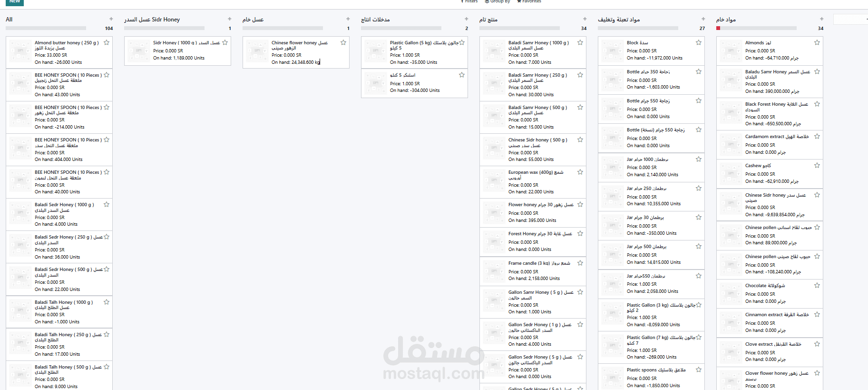Viewport: 868px width, 390px height.
Task: Favorite the European wax (400g) card
Action: click(580, 172)
